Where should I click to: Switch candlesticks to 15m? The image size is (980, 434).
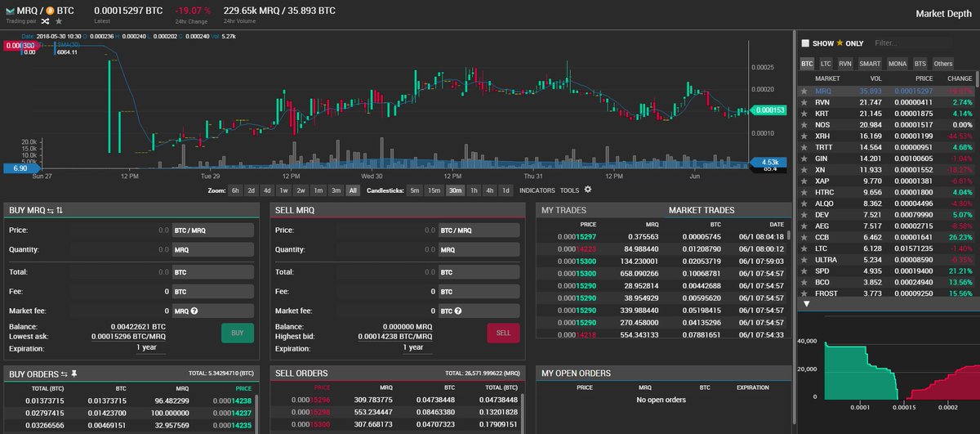pyautogui.click(x=434, y=190)
